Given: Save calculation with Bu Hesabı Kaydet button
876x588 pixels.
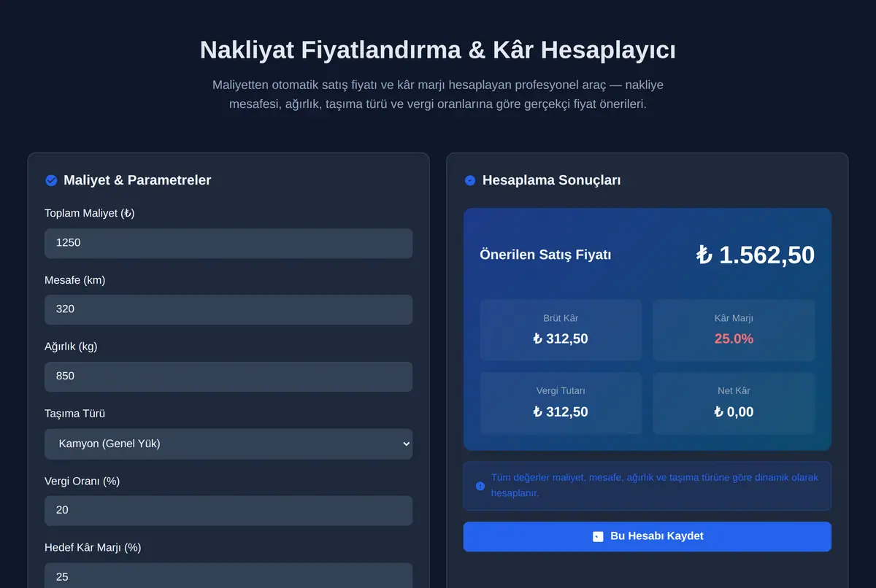Looking at the screenshot, I should tap(648, 536).
